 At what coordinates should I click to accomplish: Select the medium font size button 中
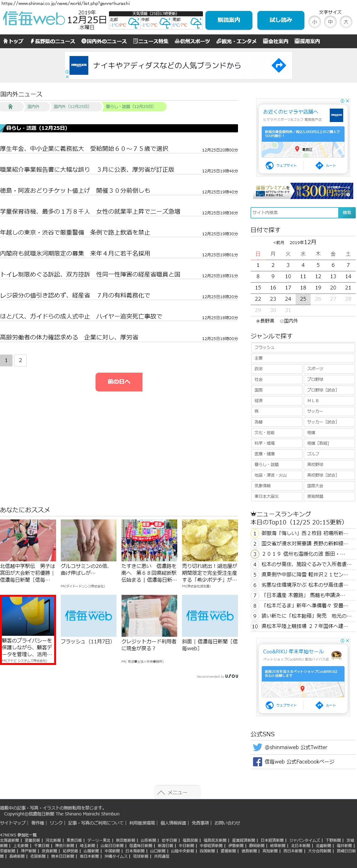click(330, 22)
